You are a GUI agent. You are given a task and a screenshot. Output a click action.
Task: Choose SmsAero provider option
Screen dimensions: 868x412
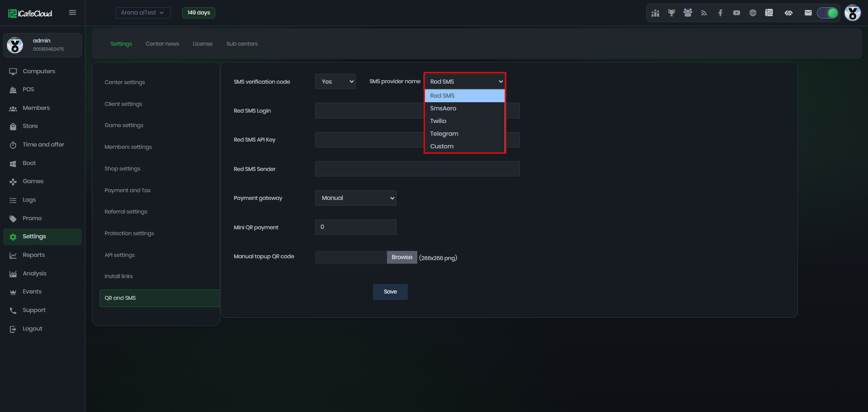[464, 109]
